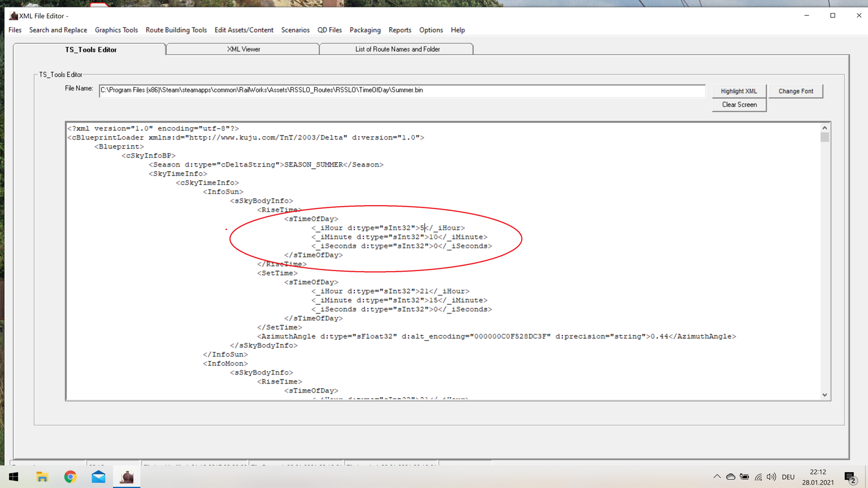Click the AzimuthAngle 0.44 line
The width and height of the screenshot is (868, 488).
tap(497, 337)
